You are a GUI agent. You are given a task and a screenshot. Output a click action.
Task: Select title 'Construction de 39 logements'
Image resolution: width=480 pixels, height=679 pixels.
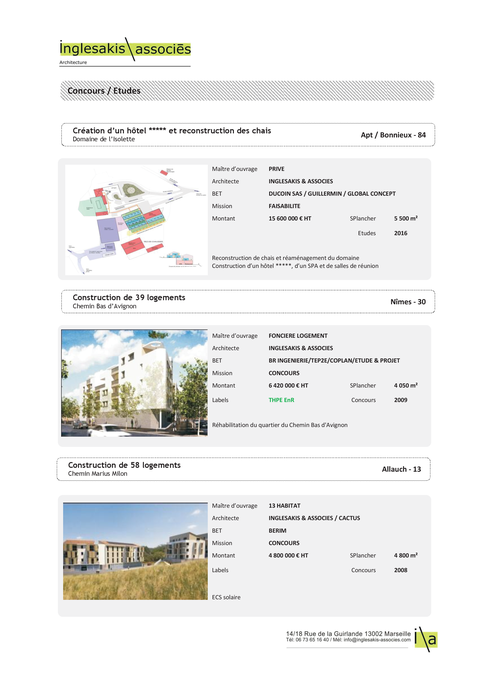(129, 297)
